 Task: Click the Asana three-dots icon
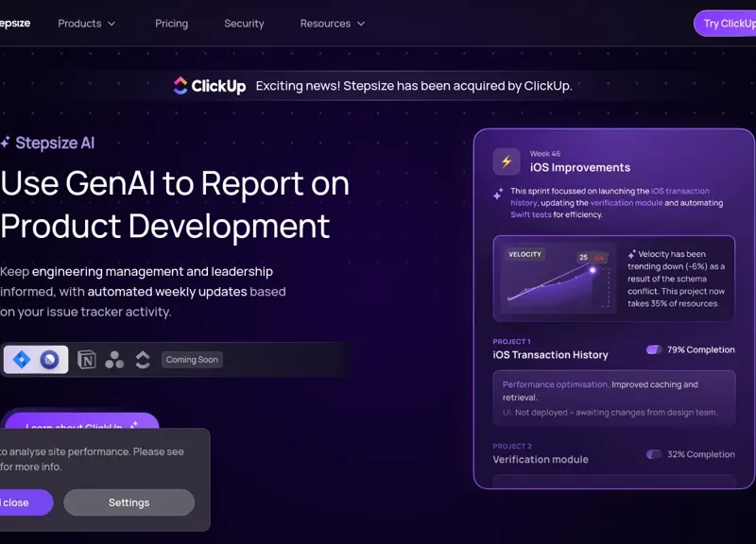(x=114, y=360)
